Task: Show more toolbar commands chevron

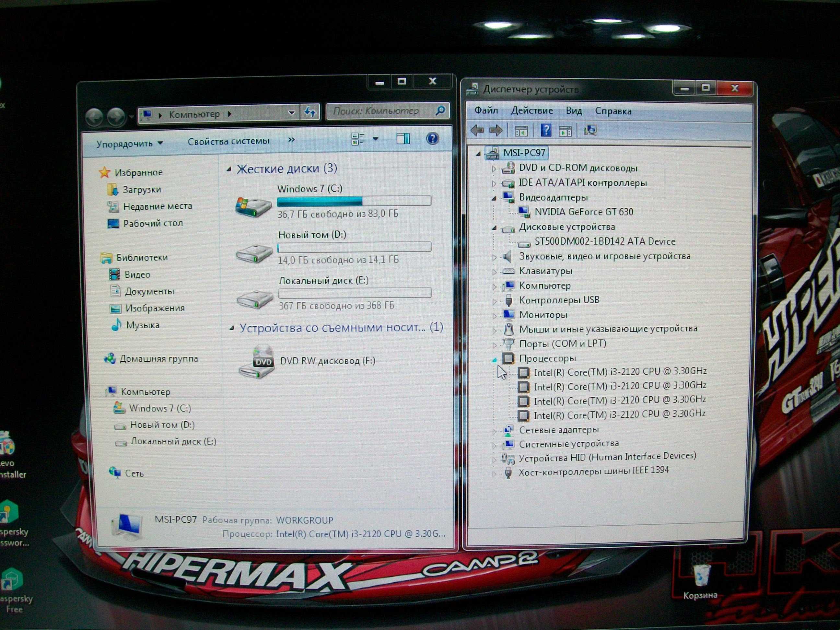Action: coord(291,139)
